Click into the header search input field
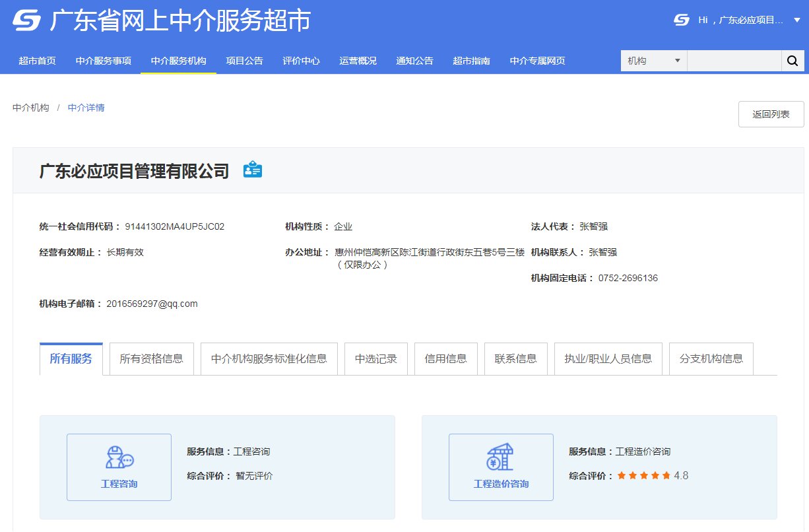 734,61
